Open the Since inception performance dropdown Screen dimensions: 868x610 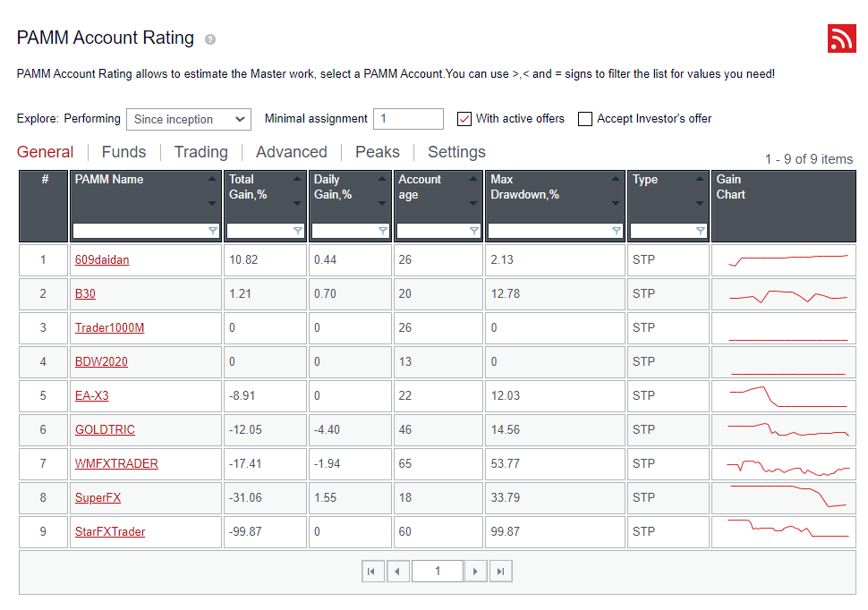[189, 119]
